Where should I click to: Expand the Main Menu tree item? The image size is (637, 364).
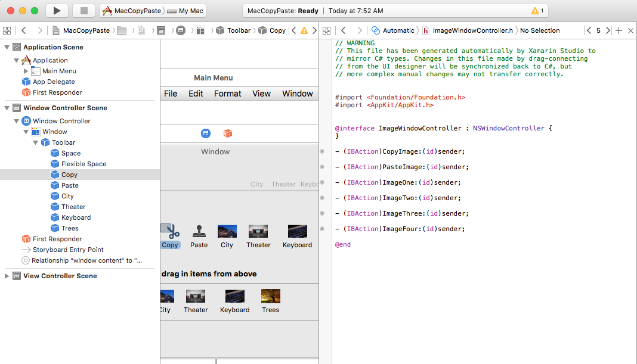pos(26,71)
